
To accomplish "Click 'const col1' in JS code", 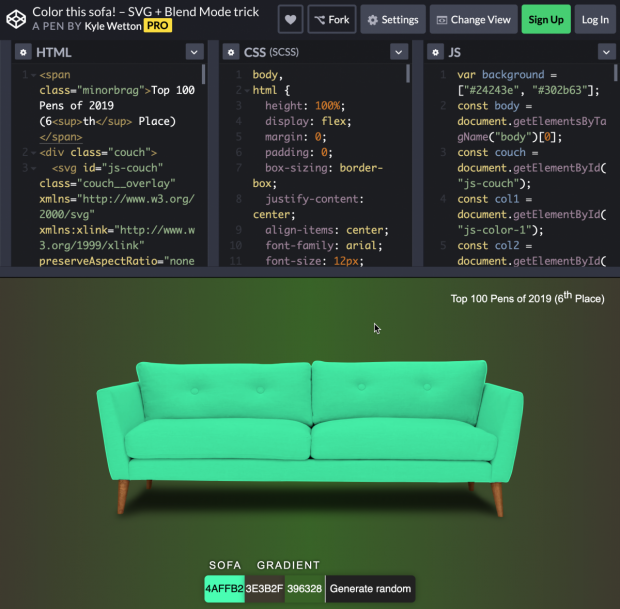I will click(488, 199).
